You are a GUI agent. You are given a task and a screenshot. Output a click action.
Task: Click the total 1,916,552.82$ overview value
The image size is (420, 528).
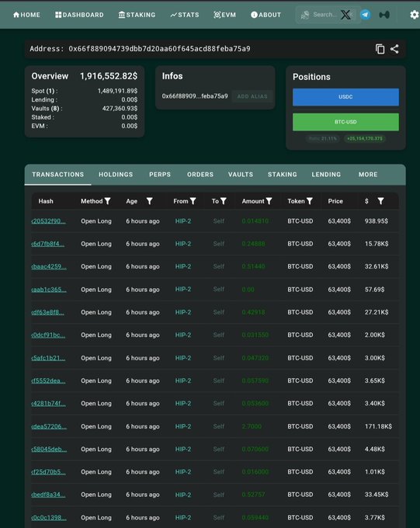pos(109,76)
